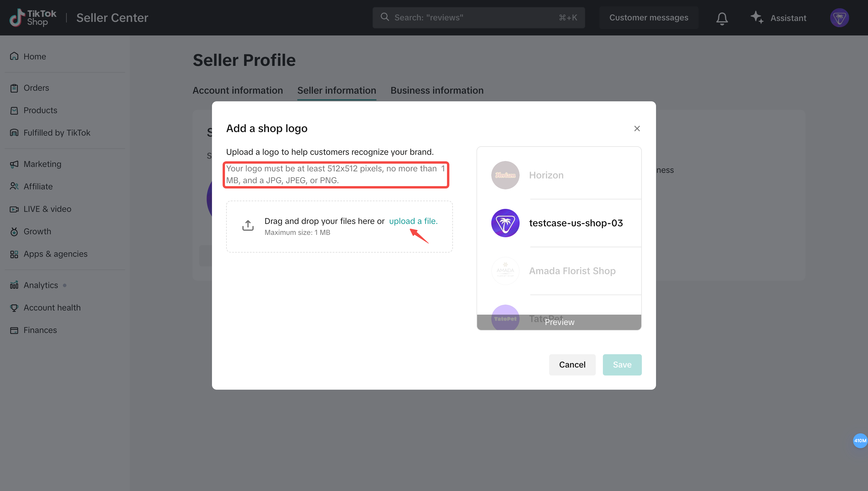Click the notification bell icon
The height and width of the screenshot is (491, 868).
click(x=722, y=18)
